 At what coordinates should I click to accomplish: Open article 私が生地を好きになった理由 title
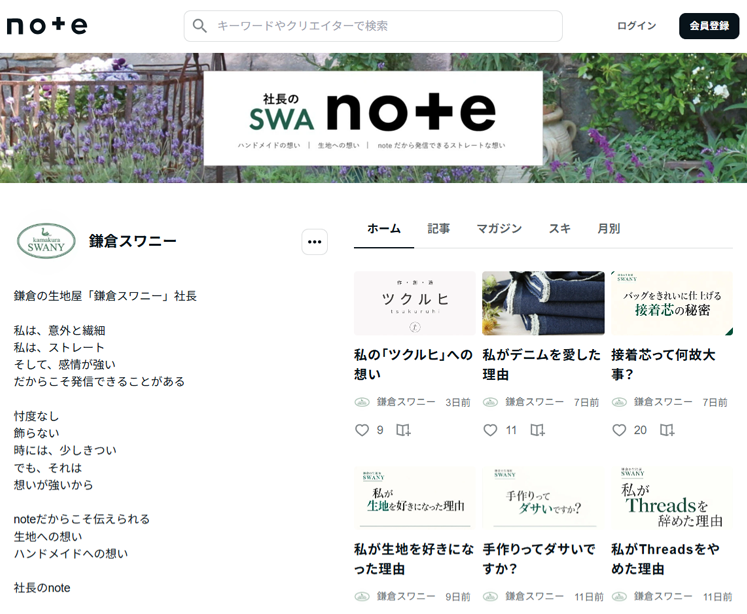tap(414, 559)
